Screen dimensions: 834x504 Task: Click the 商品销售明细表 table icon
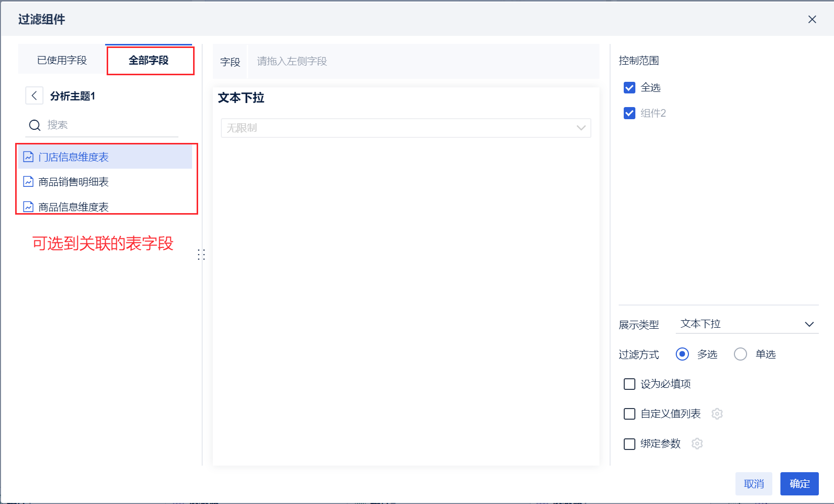click(28, 182)
